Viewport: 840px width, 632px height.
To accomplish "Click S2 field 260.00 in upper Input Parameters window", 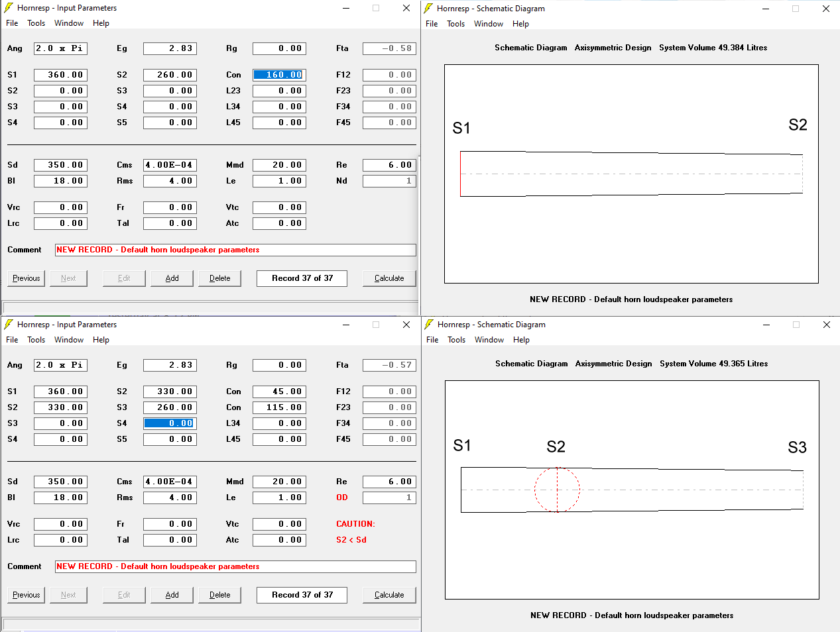I will (170, 75).
